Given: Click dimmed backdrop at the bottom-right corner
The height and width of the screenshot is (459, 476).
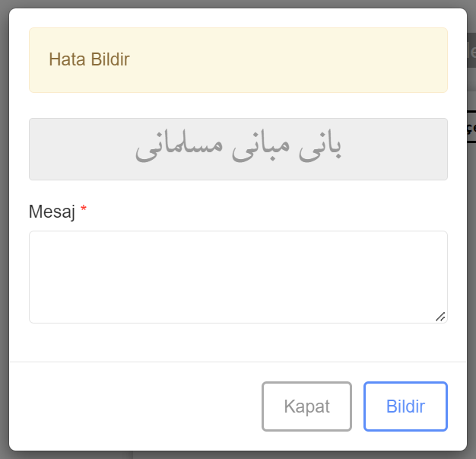Looking at the screenshot, I should pyautogui.click(x=471, y=454).
